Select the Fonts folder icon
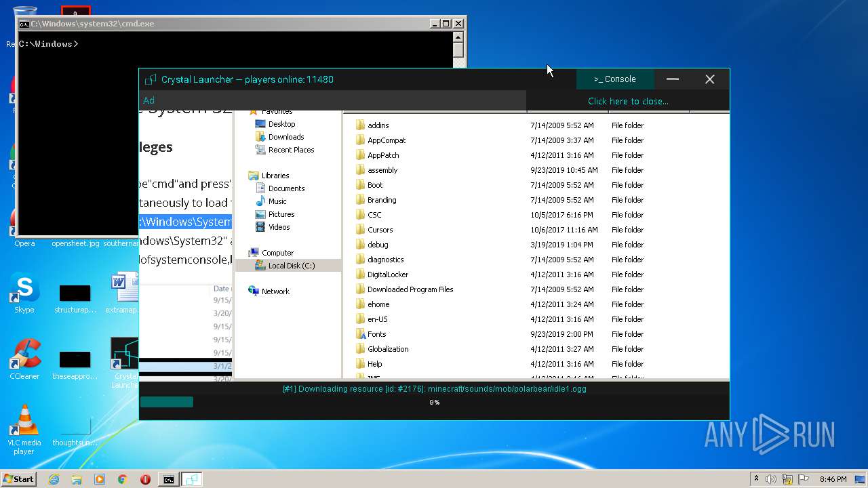 (x=360, y=334)
